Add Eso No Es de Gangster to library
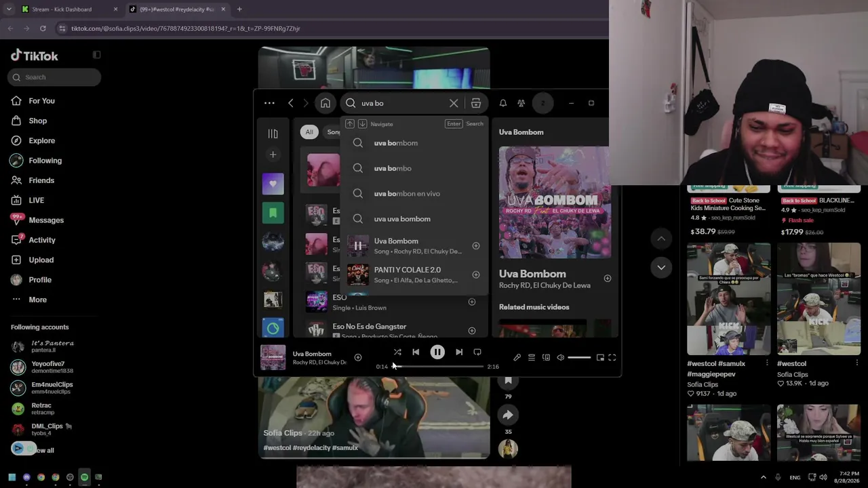The image size is (868, 488). pyautogui.click(x=472, y=331)
